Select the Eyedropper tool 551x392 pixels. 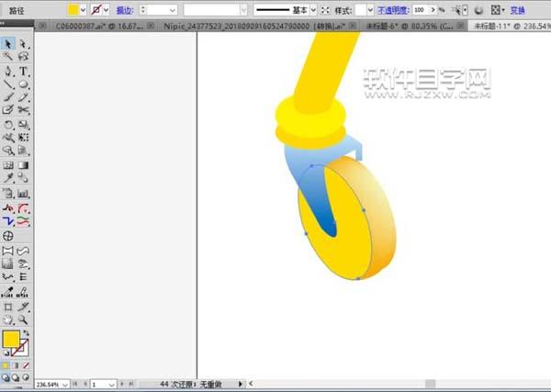8,178
